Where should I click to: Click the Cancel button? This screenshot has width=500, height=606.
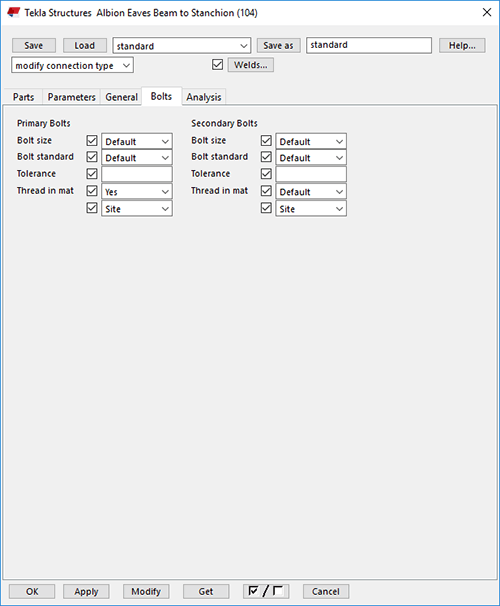click(326, 591)
